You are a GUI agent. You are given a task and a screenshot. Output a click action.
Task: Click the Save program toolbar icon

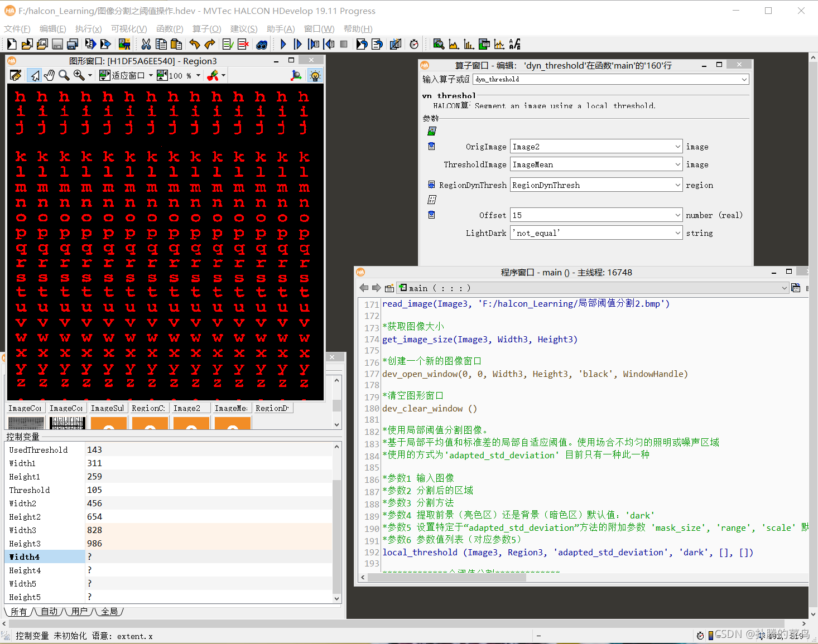(x=57, y=44)
